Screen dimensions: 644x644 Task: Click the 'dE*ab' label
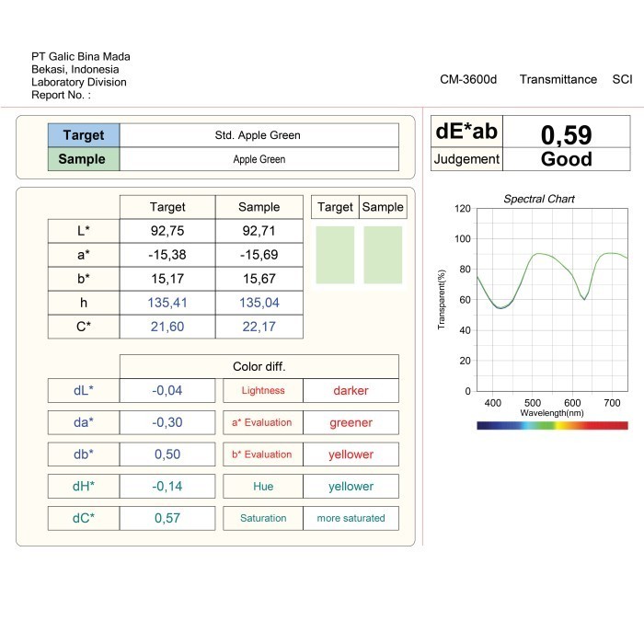click(x=466, y=132)
